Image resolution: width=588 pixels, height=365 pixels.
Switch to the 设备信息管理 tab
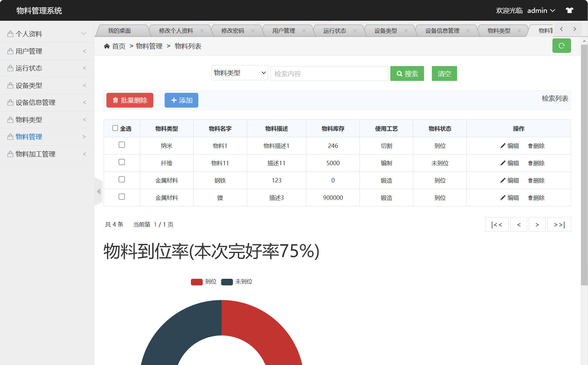click(442, 31)
